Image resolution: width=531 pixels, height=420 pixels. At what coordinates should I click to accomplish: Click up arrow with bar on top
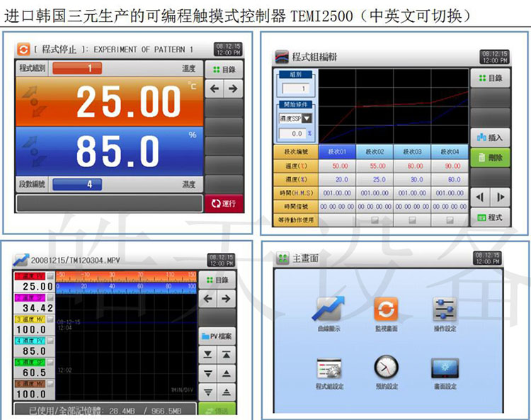tap(227, 355)
